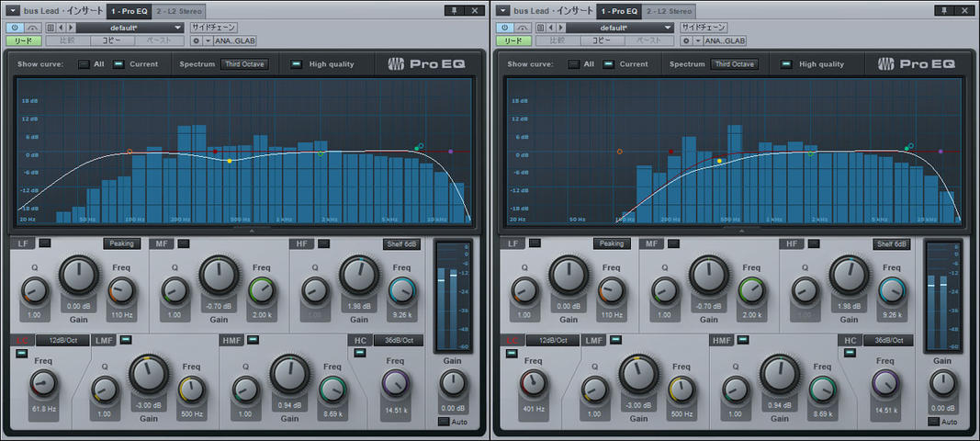980x441 pixels.
Task: Click the 比較 compare button, right window
Action: (558, 40)
